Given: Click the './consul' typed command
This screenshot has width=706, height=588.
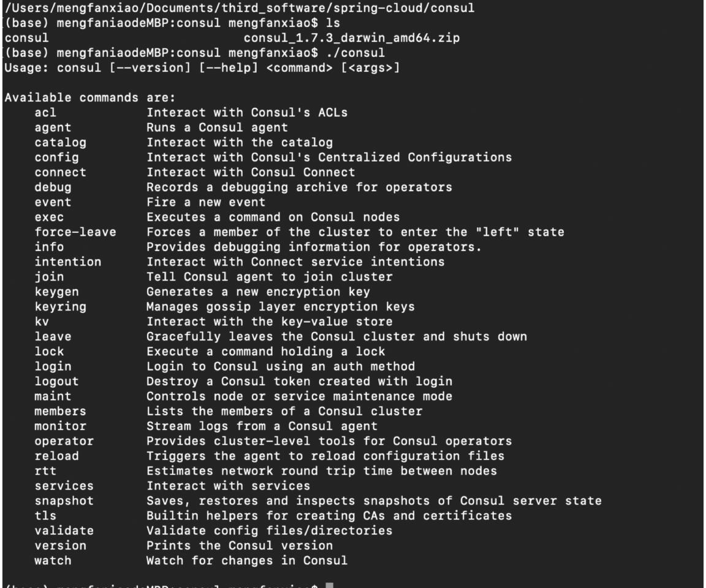Looking at the screenshot, I should 355,53.
